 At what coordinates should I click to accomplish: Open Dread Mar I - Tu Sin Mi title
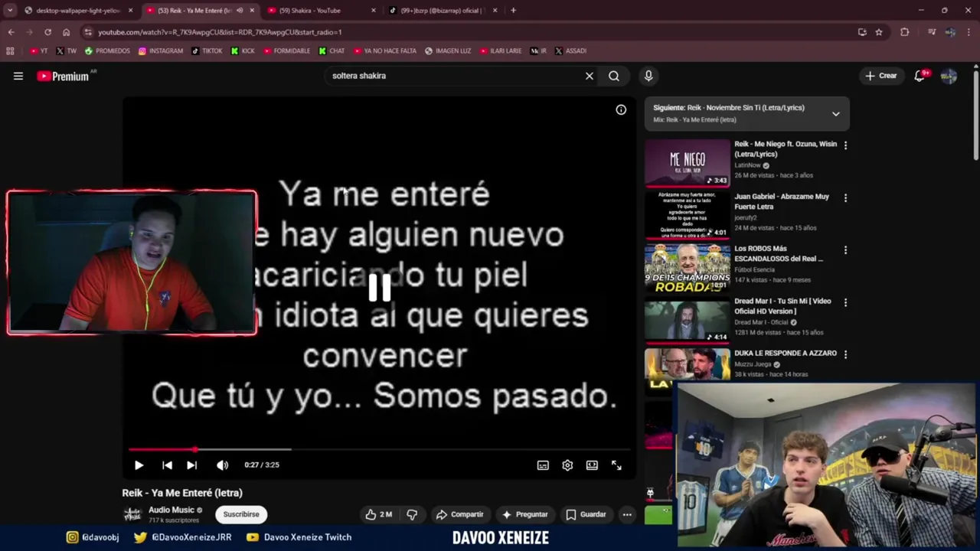(782, 306)
